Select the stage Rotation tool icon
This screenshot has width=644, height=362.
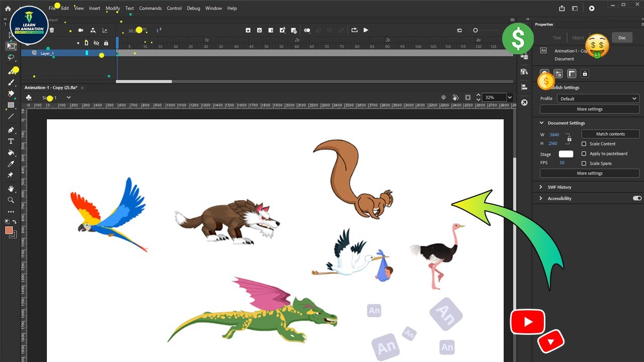(455, 98)
